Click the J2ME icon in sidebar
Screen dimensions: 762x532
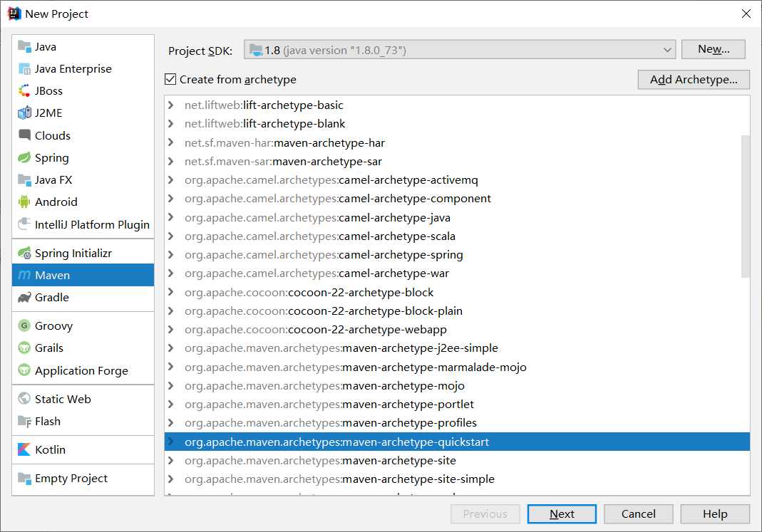pyautogui.click(x=24, y=113)
